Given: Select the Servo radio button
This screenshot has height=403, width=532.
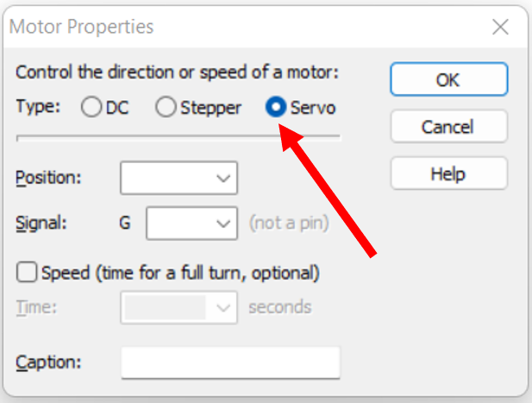Looking at the screenshot, I should click(x=276, y=107).
